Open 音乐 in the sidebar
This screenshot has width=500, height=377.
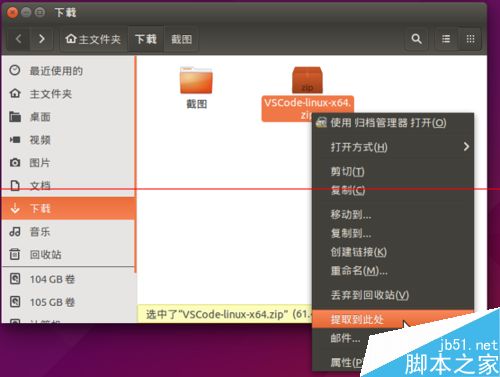click(x=68, y=231)
